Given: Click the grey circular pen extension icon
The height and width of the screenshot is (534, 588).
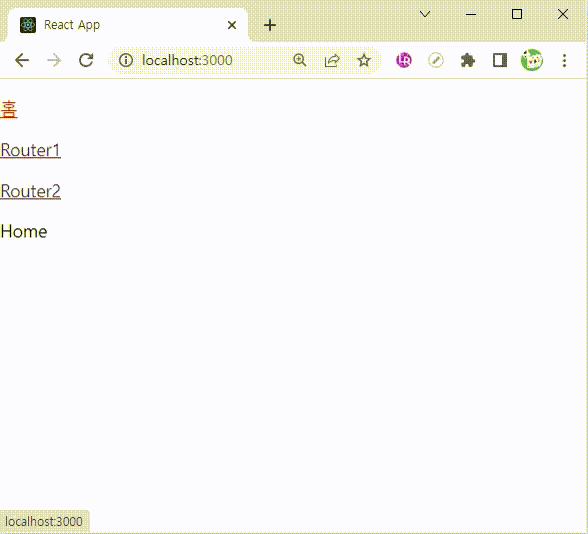Looking at the screenshot, I should tap(436, 60).
